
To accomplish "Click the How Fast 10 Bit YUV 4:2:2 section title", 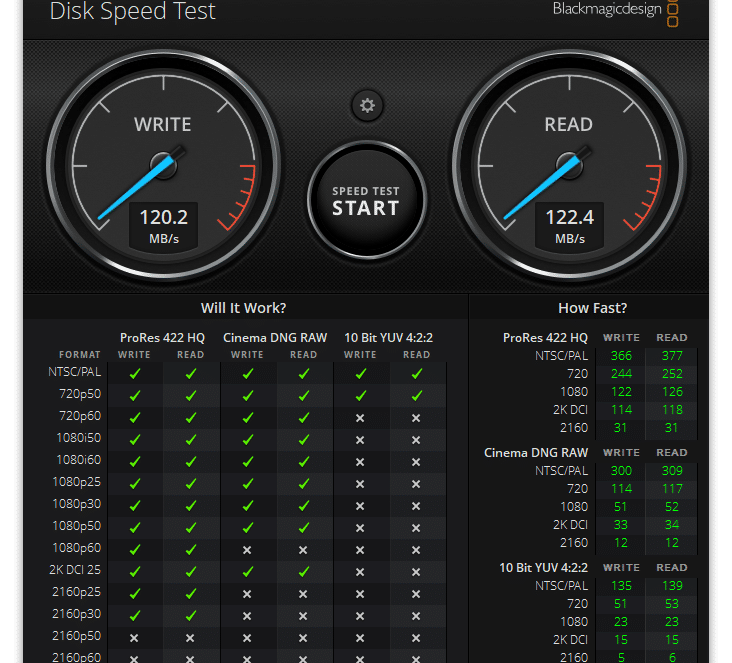I will tap(543, 567).
